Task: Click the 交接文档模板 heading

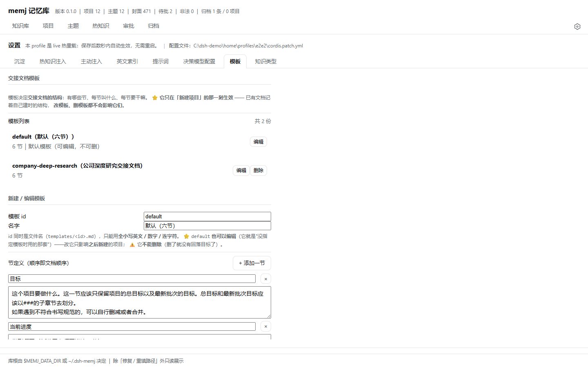Action: [x=24, y=78]
